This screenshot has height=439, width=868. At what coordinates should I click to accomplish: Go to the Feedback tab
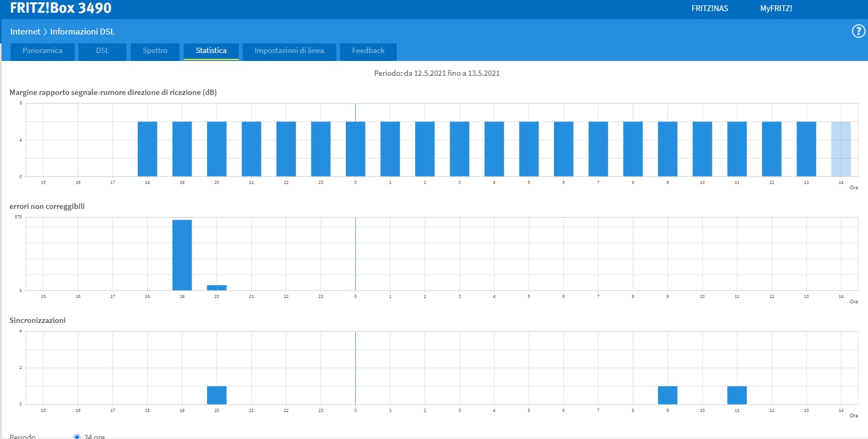point(368,51)
